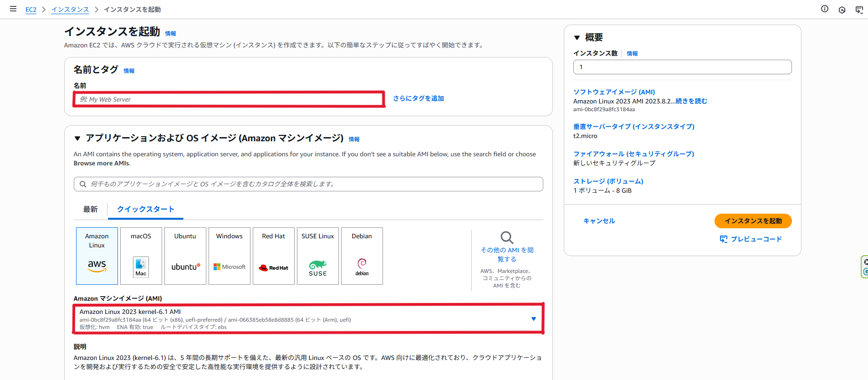Image resolution: width=868 pixels, height=380 pixels.
Task: Click the t2.micro text in summary
Action: (x=585, y=136)
